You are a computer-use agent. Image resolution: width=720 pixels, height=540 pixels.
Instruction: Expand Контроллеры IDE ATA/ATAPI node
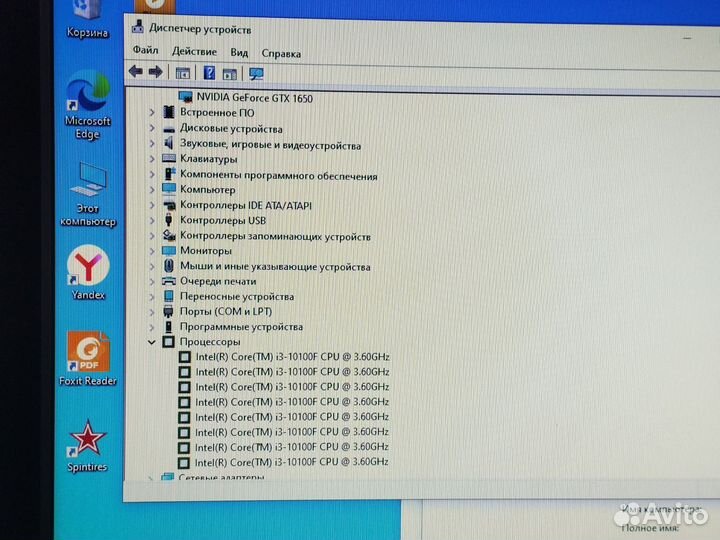[152, 205]
